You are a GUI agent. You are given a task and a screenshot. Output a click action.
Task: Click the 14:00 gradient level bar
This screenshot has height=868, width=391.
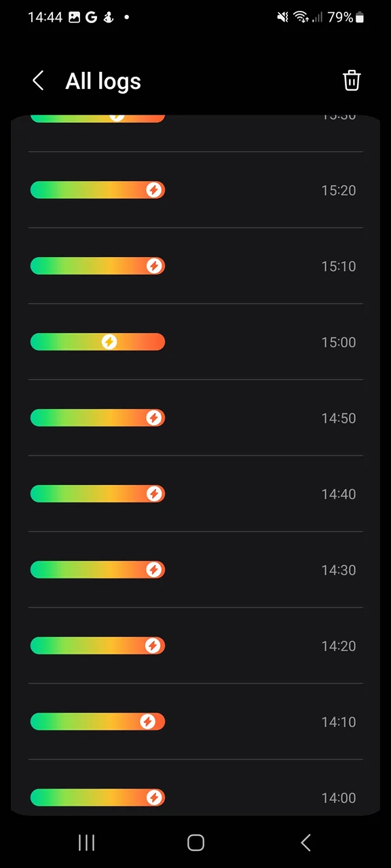(x=98, y=797)
